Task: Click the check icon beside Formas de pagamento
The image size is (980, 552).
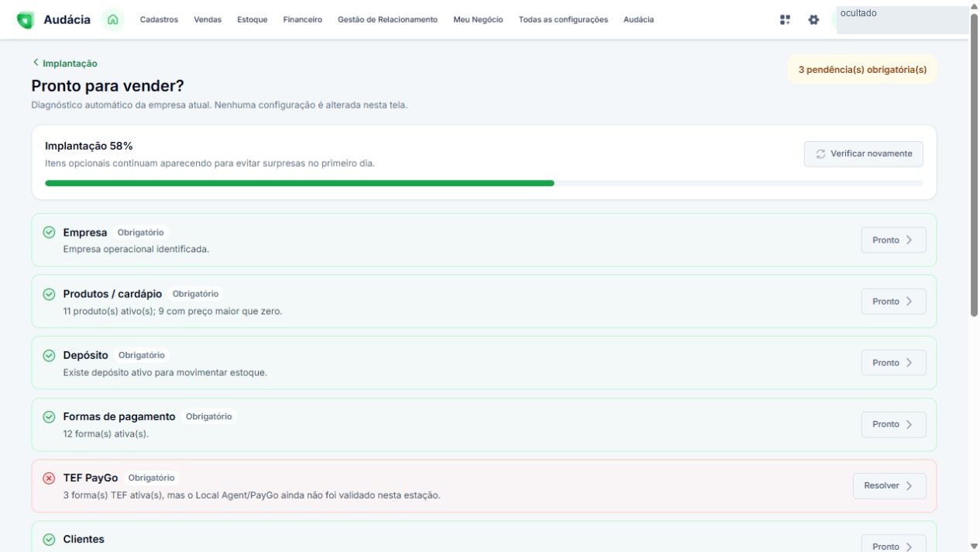Action: 49,416
